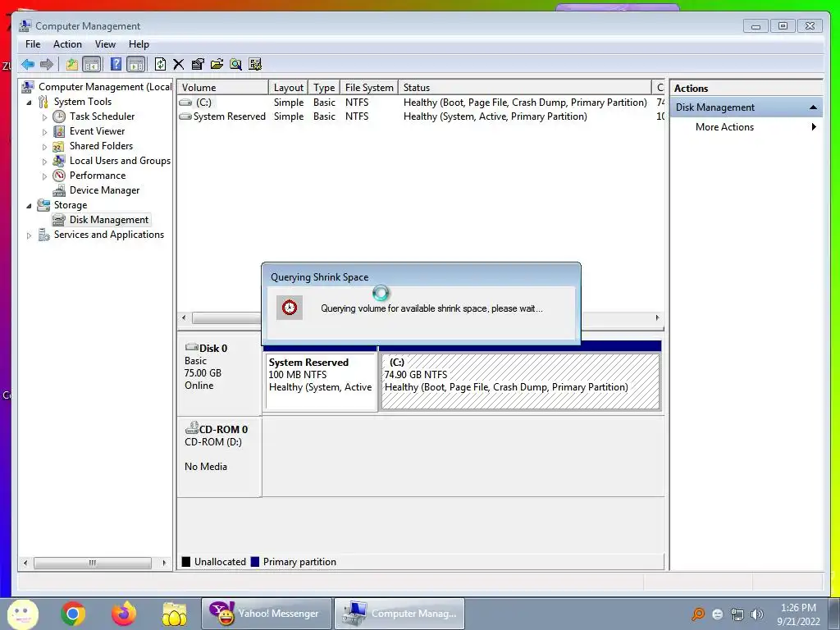The width and height of the screenshot is (840, 630).
Task: Open the Action menu
Action: click(x=67, y=44)
